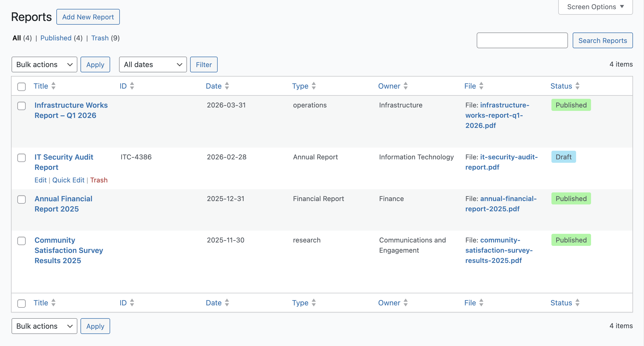
Task: Toggle the select-all checkbox in table header
Action: pyautogui.click(x=22, y=87)
